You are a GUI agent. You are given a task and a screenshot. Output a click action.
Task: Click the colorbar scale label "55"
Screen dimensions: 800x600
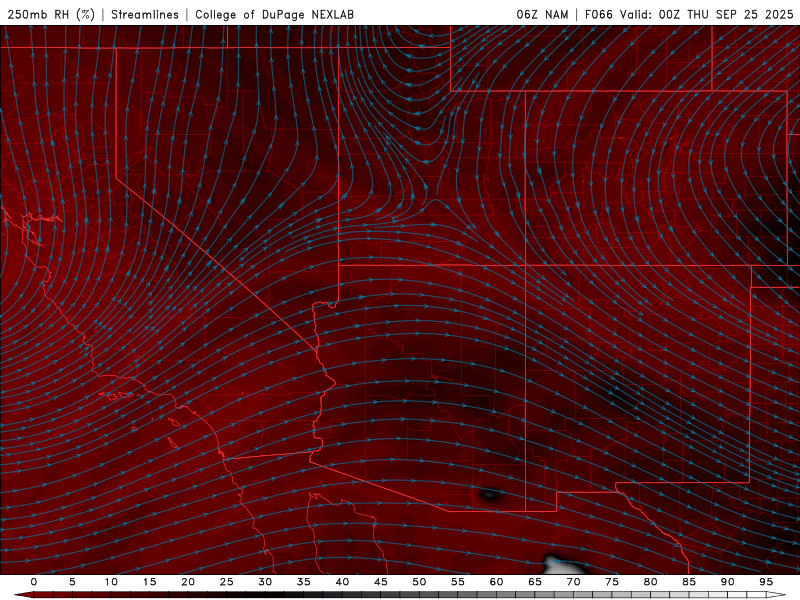tap(458, 582)
